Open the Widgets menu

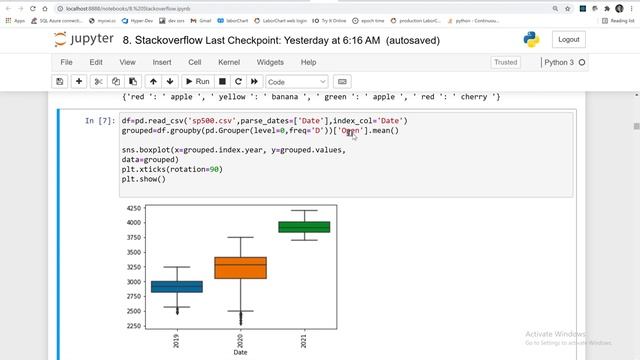(x=270, y=62)
